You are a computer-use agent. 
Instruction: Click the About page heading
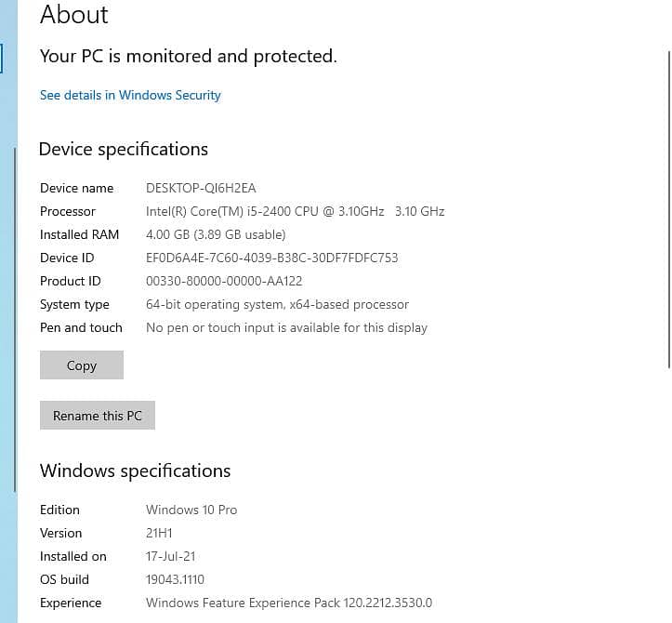74,15
